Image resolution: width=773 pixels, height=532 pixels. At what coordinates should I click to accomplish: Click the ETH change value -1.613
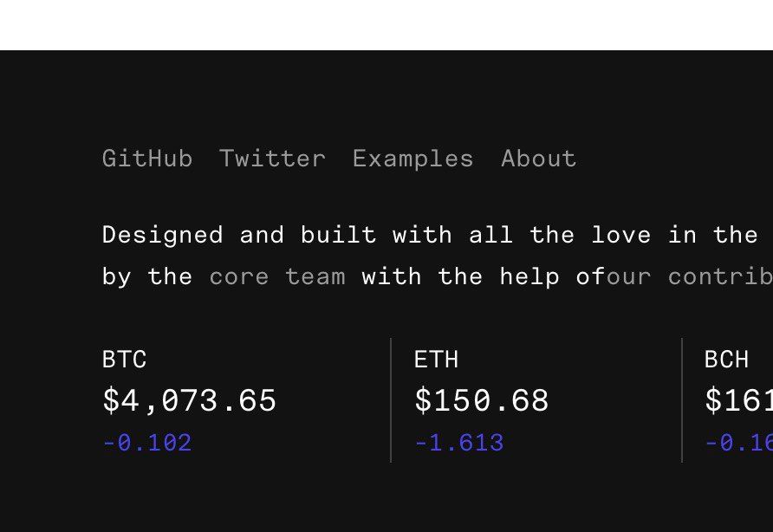(459, 443)
